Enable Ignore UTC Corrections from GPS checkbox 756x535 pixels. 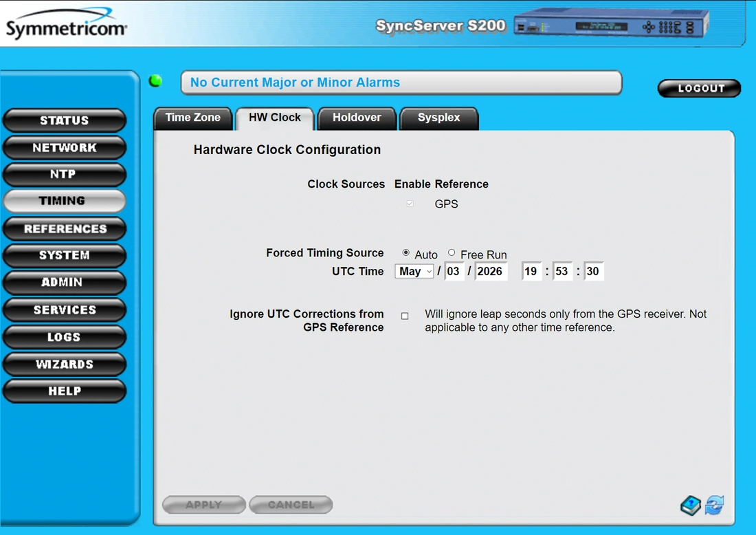[405, 316]
